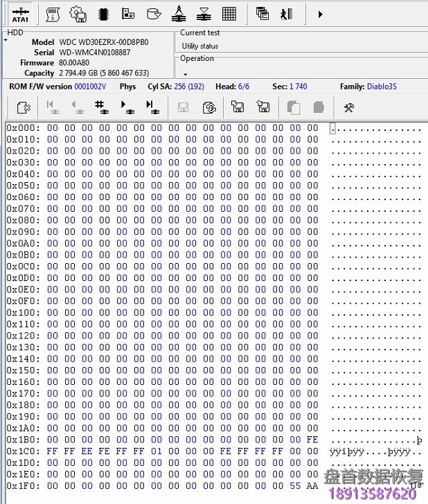
Task: Click the FE byte in row 0x1B0
Action: pyautogui.click(x=312, y=440)
